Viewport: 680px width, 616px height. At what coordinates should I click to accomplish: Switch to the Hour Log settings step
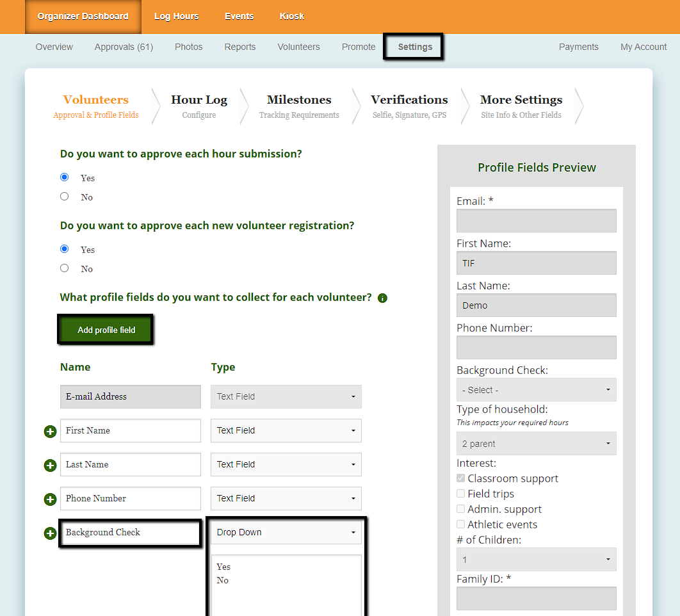click(x=198, y=106)
